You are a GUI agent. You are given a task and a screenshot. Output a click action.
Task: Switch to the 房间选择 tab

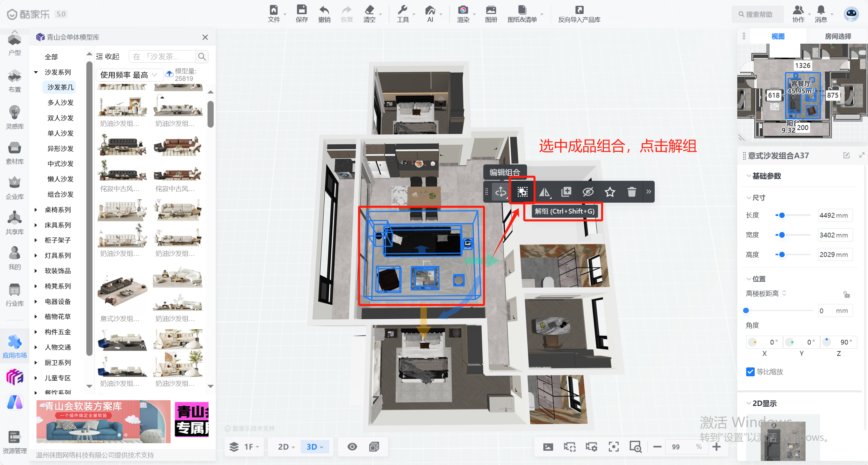[838, 36]
